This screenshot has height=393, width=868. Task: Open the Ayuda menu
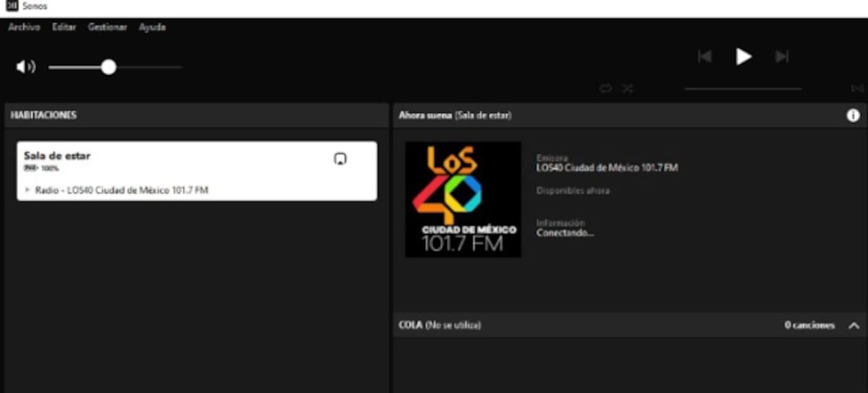click(152, 27)
